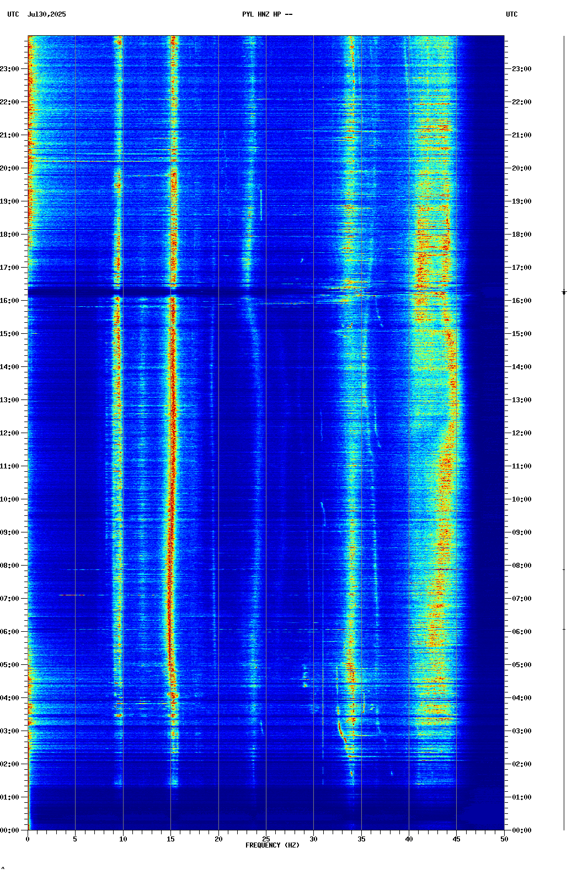This screenshot has height=874, width=588.
Task: Click the 50 Hz frequency axis label
Action: pyautogui.click(x=504, y=839)
